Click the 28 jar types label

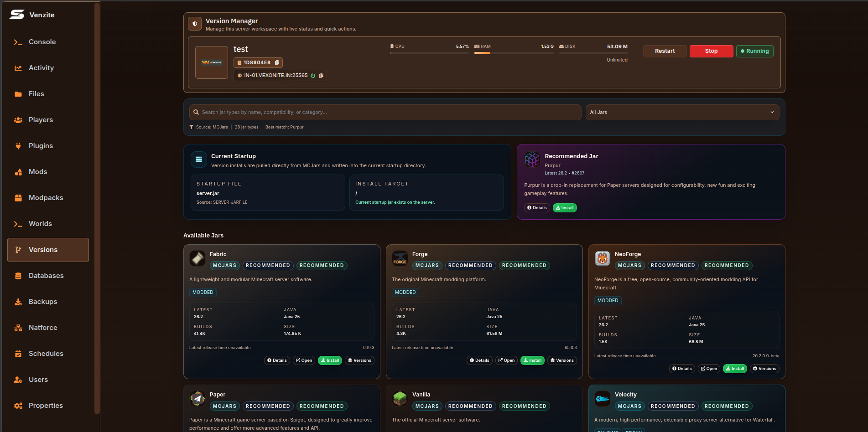[x=247, y=127]
